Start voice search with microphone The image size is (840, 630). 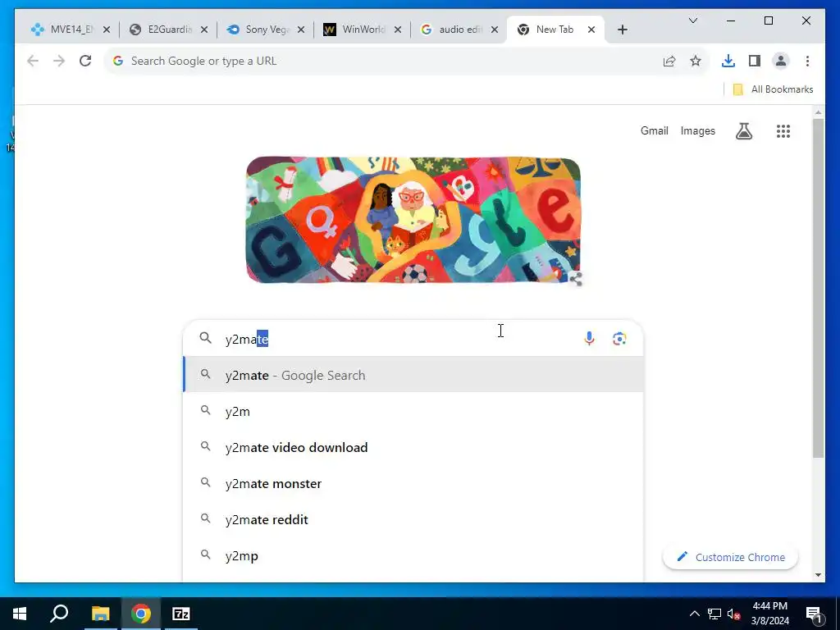pos(589,339)
